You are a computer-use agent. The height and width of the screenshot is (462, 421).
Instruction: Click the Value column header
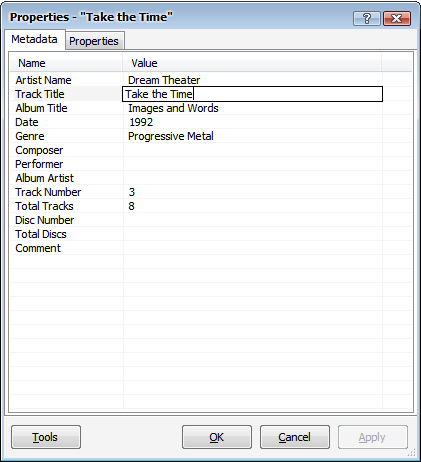[x=252, y=63]
